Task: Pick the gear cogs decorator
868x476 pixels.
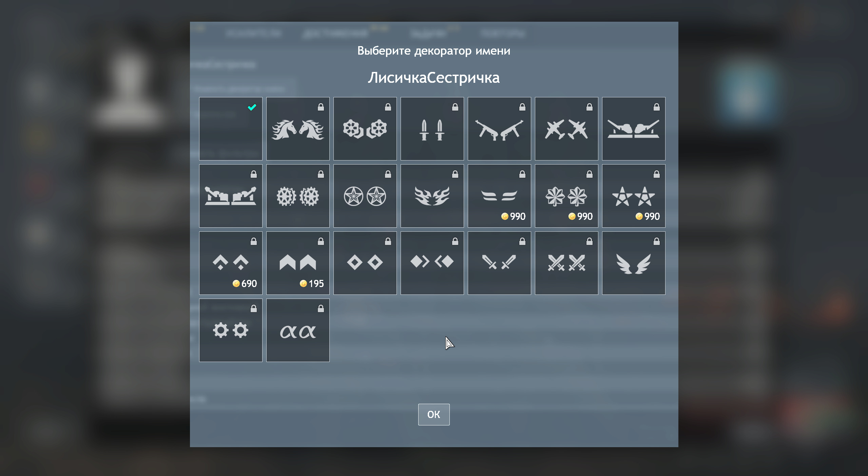Action: click(230, 330)
